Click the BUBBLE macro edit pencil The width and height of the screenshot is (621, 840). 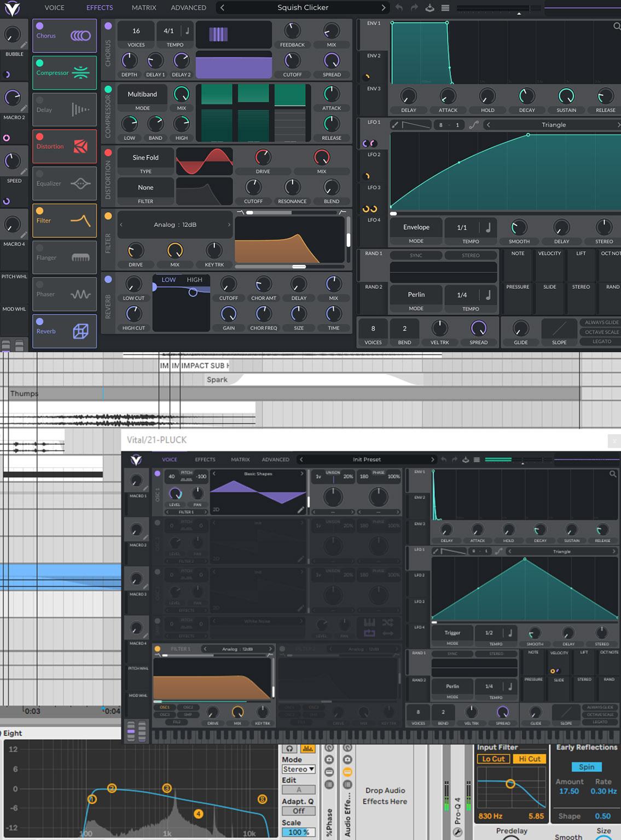[x=24, y=45]
